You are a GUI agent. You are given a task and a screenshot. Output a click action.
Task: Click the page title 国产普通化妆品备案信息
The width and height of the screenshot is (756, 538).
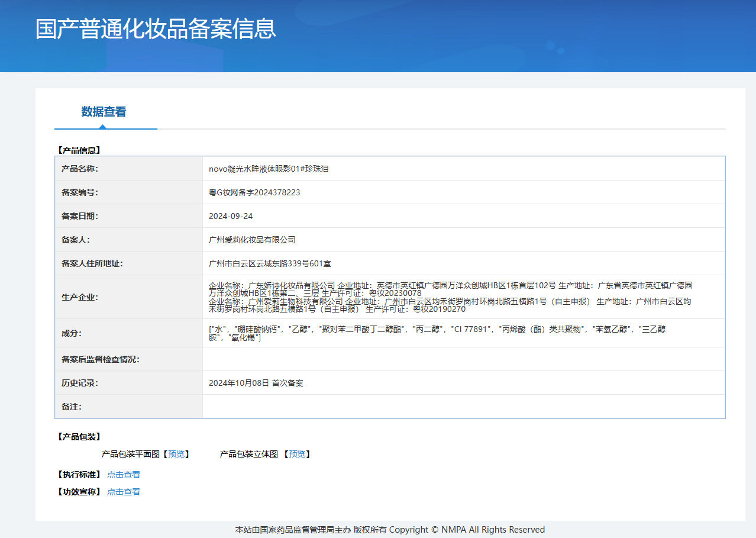point(156,29)
